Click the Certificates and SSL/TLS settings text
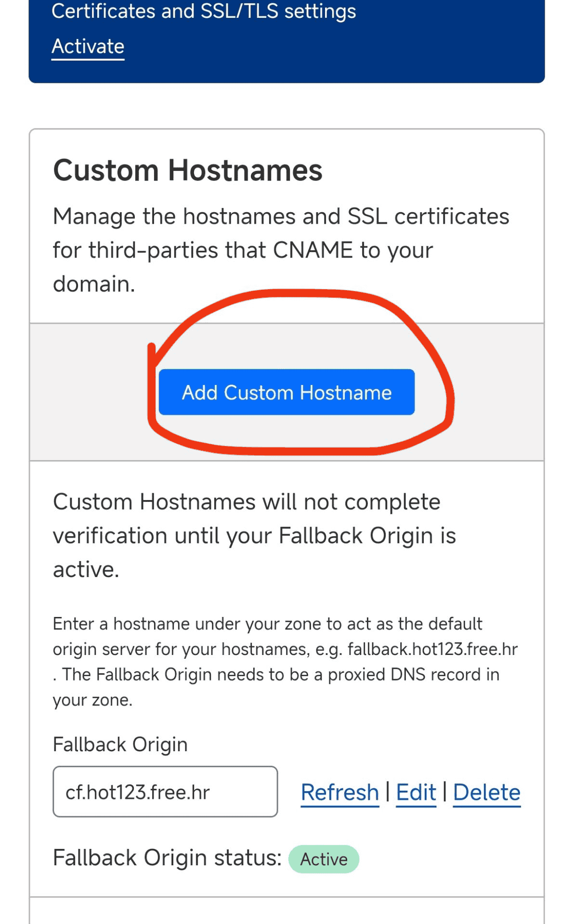 click(x=204, y=11)
